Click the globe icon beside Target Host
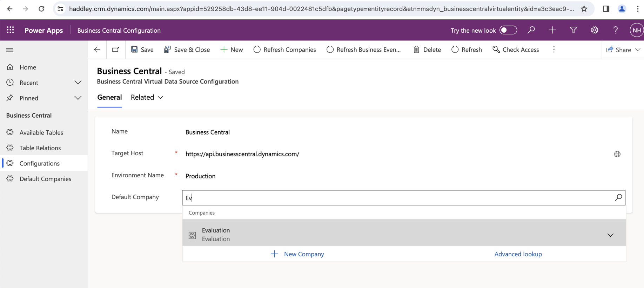The height and width of the screenshot is (288, 644). point(617,154)
